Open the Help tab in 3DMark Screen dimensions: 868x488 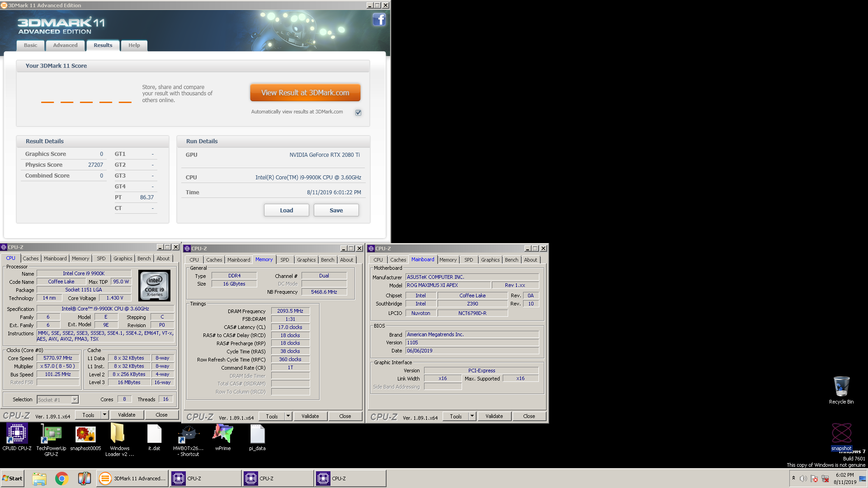[x=134, y=45]
